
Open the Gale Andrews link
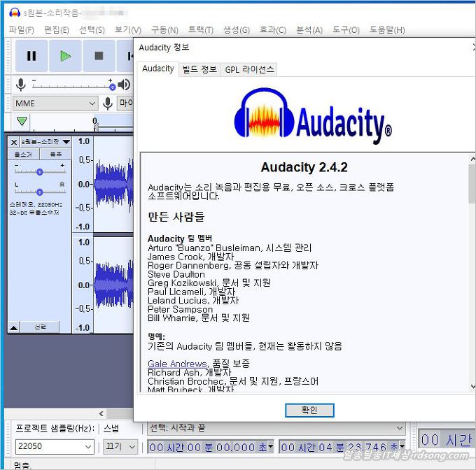177,364
